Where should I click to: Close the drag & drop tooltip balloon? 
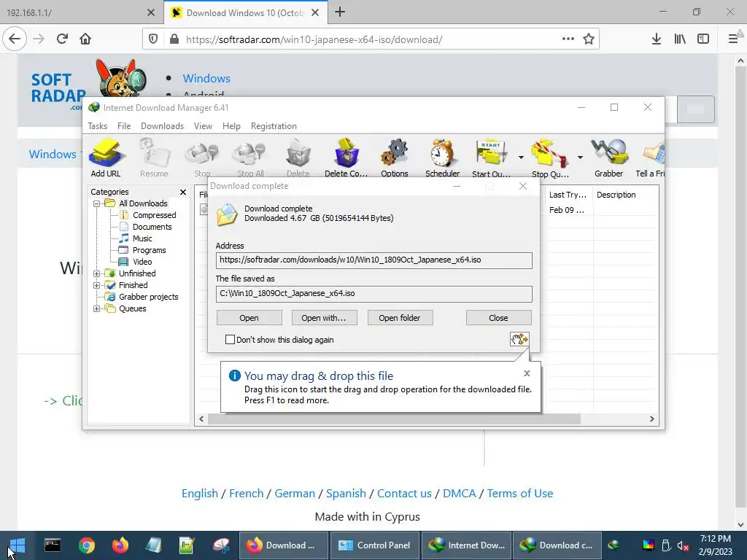[527, 373]
